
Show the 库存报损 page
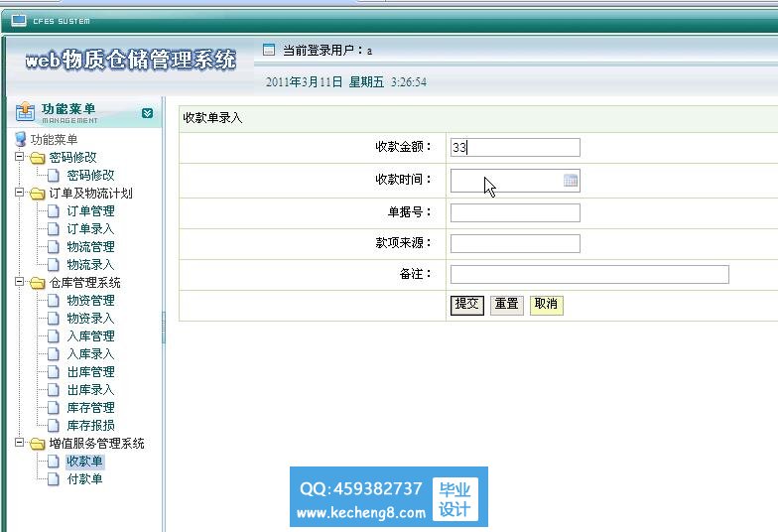[x=91, y=425]
